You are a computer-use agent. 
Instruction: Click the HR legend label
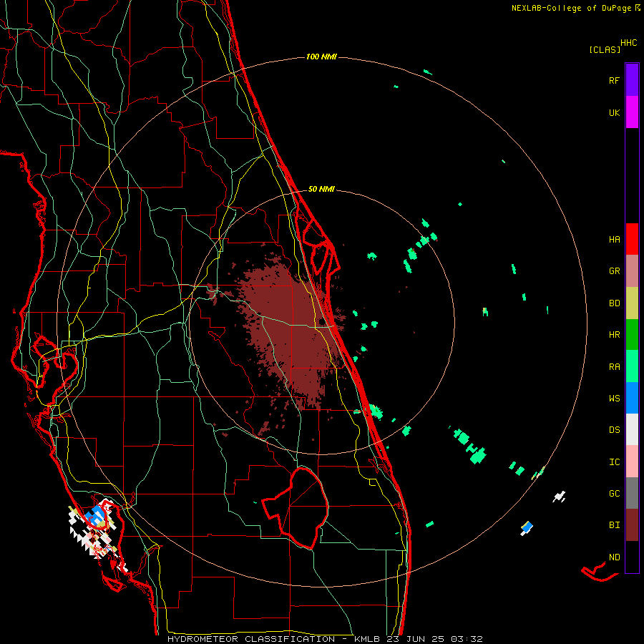[x=614, y=335]
